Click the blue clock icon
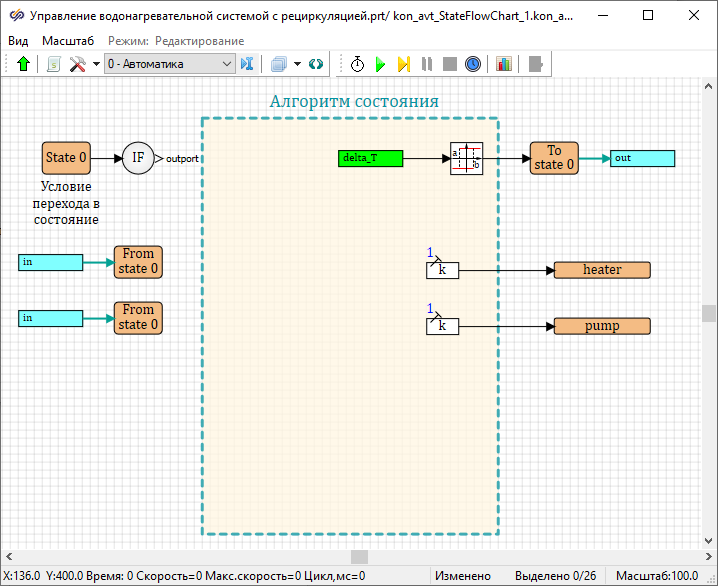 (473, 64)
